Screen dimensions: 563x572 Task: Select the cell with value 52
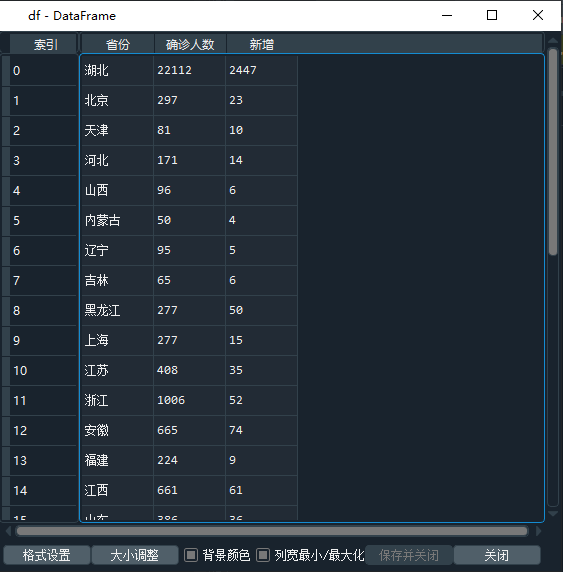tap(262, 400)
